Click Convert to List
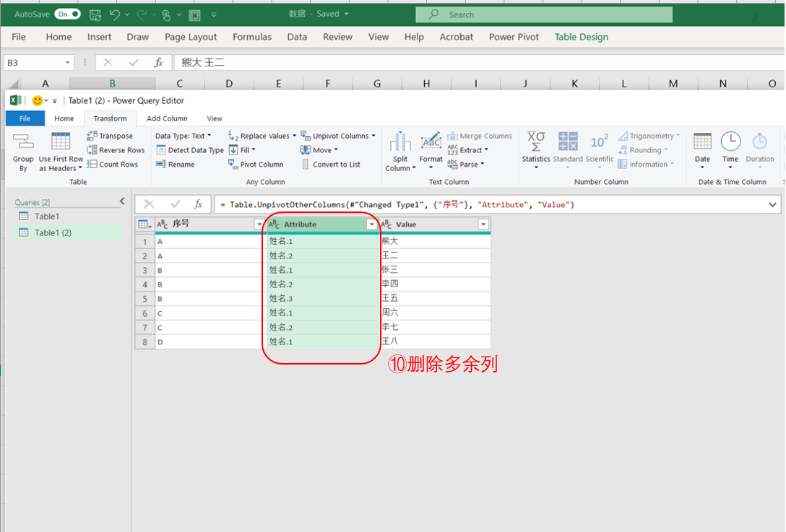This screenshot has width=786, height=532. coord(331,164)
